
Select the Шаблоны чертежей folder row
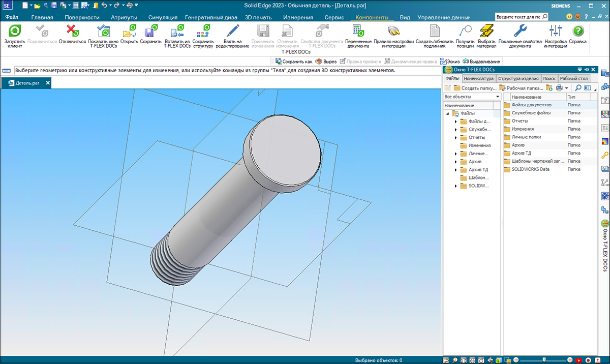[550, 161]
